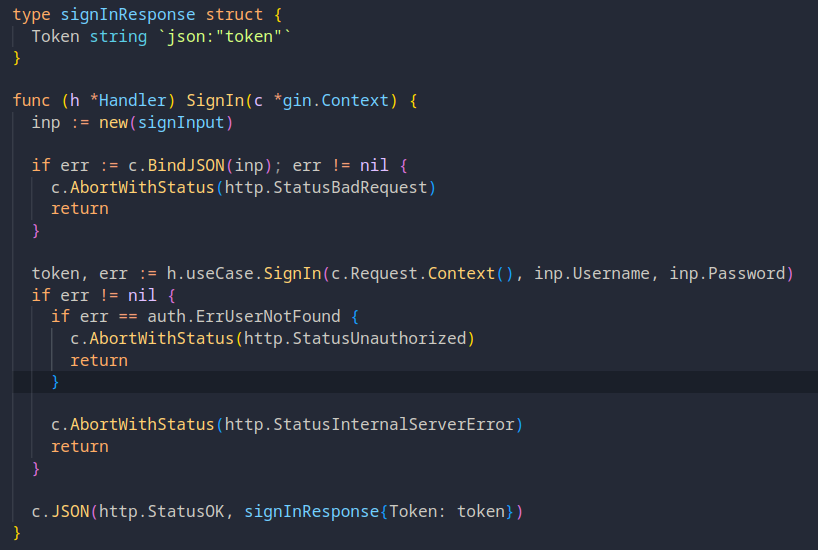Image resolution: width=818 pixels, height=550 pixels.
Task: Select signInput inside the new call
Action: (181, 123)
